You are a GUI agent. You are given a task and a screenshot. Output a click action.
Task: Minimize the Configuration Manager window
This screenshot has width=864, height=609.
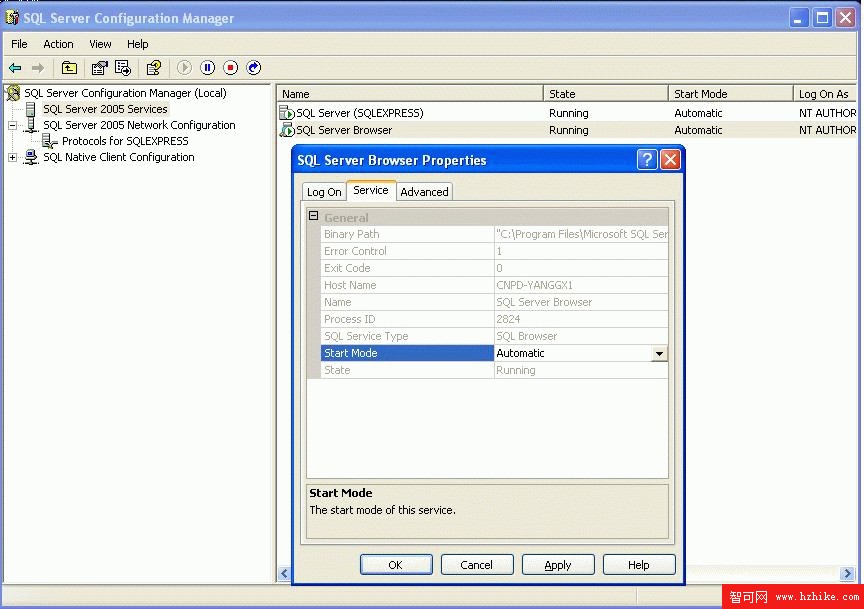[x=798, y=18]
